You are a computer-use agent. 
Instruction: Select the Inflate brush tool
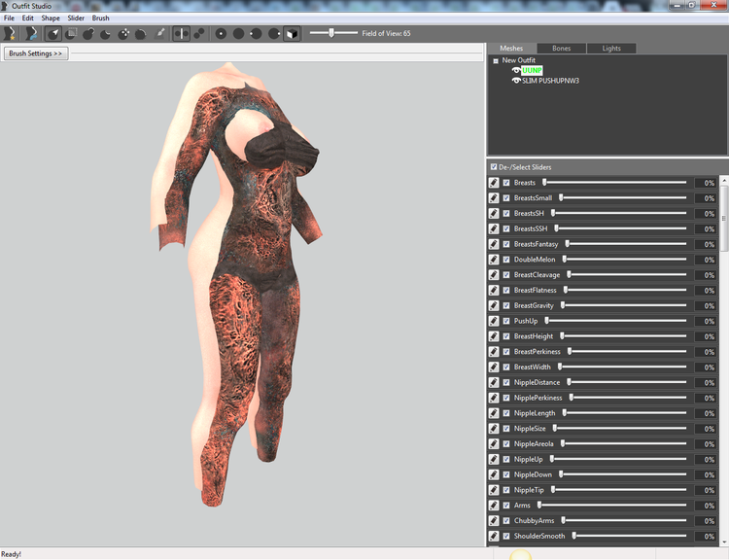[x=88, y=33]
